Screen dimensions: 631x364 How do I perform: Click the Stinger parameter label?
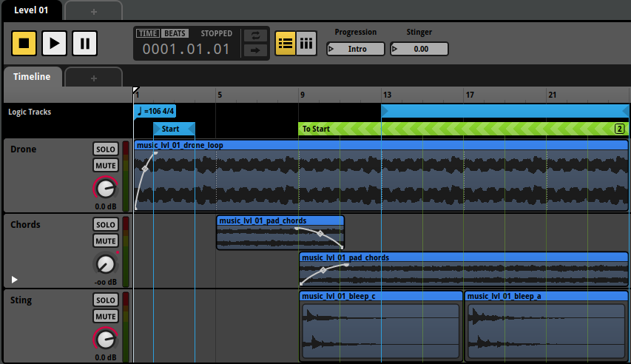pyautogui.click(x=419, y=33)
